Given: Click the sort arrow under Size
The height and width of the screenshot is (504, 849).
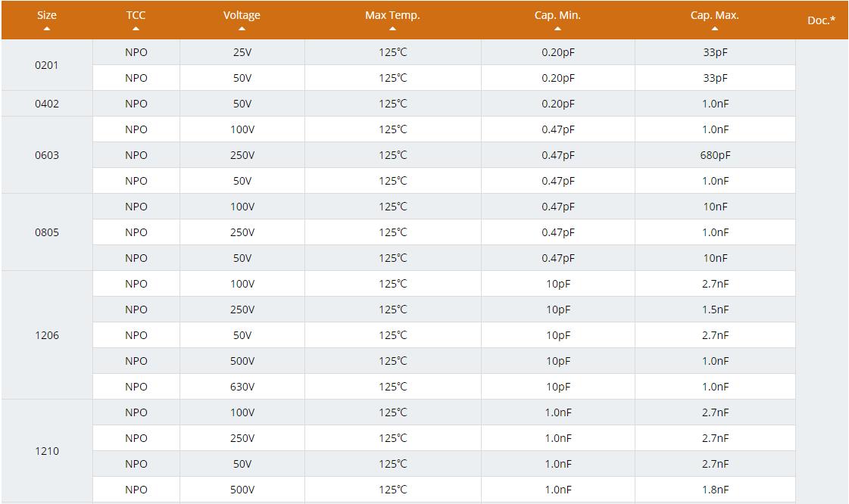Looking at the screenshot, I should pos(47,30).
